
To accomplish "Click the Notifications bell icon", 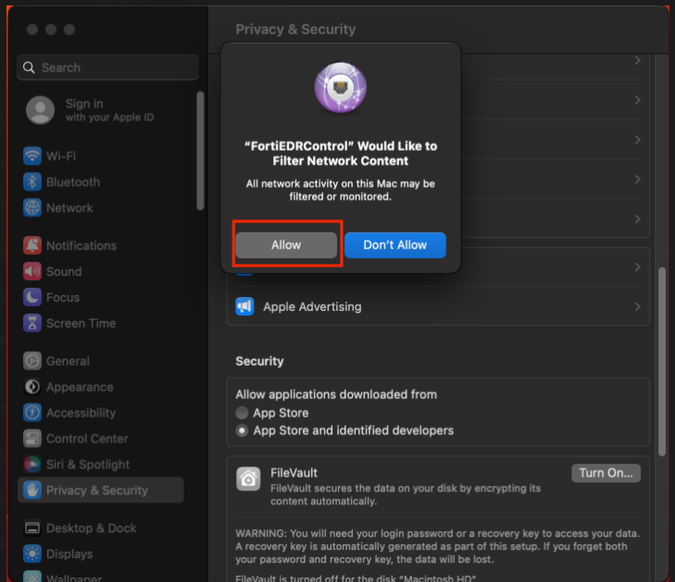I will 32,245.
